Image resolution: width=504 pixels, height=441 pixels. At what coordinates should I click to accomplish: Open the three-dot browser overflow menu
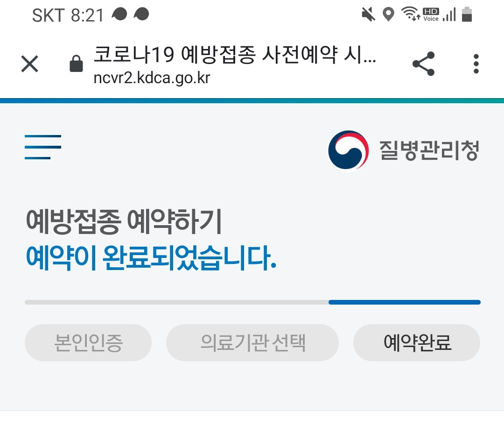click(x=476, y=64)
